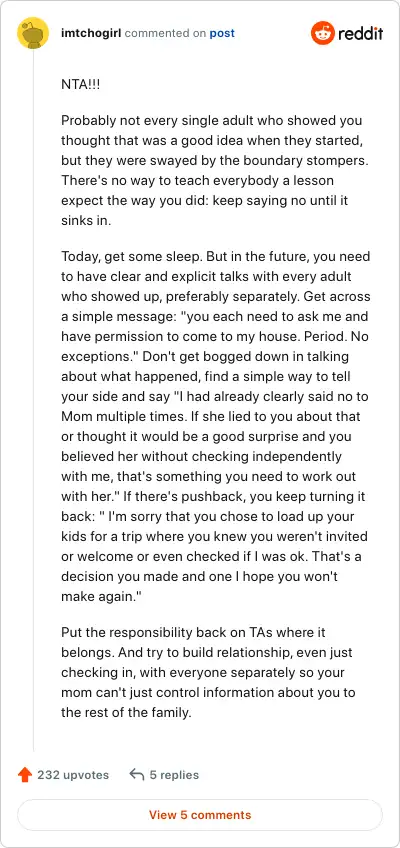The height and width of the screenshot is (848, 400).
Task: Click the "232 upvotes" count
Action: click(73, 775)
